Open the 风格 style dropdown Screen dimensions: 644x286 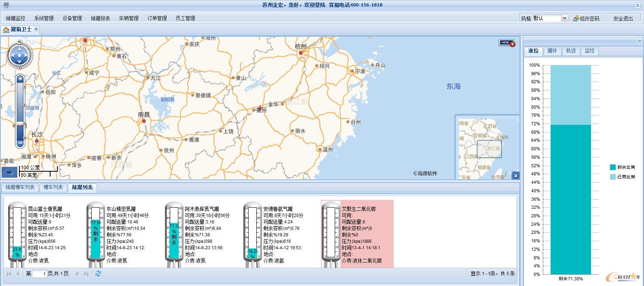click(x=565, y=18)
